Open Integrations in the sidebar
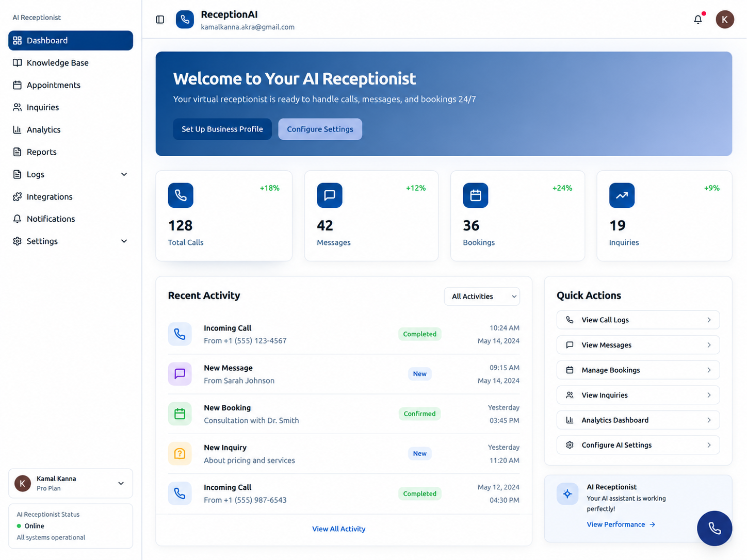Screen dimensions: 747x560 pos(71,196)
